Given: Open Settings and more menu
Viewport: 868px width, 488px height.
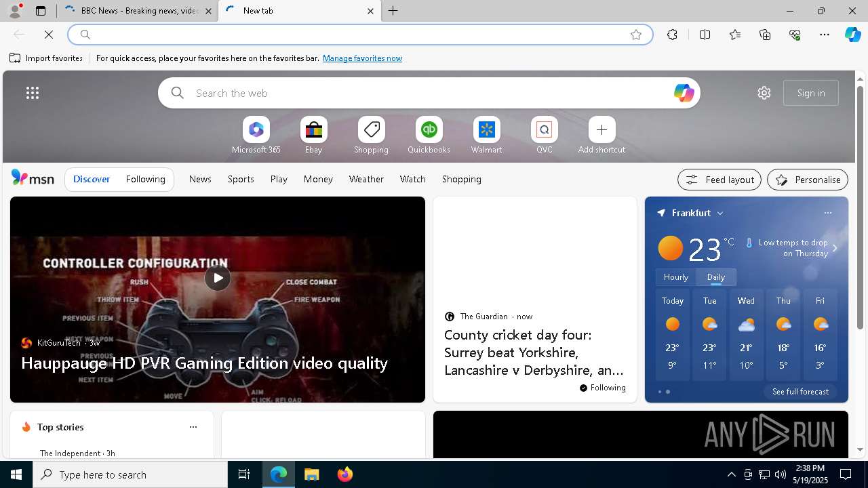Looking at the screenshot, I should (825, 35).
